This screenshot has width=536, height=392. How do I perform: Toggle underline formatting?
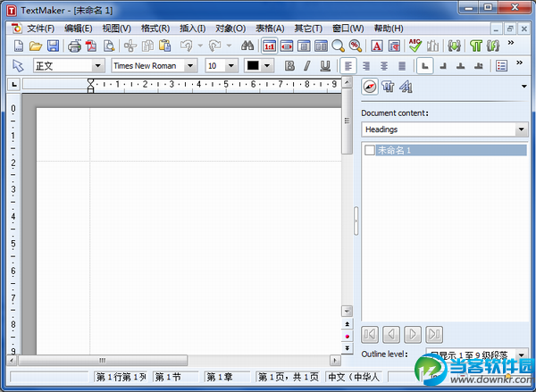[x=325, y=65]
